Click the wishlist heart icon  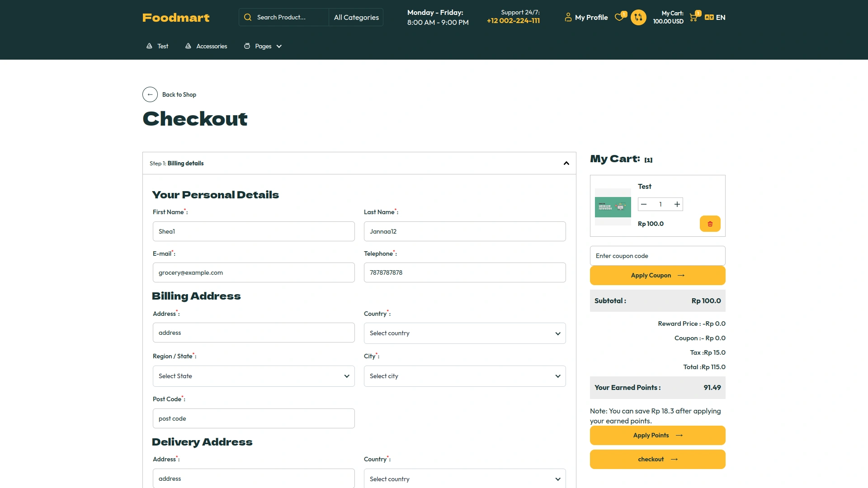point(619,18)
